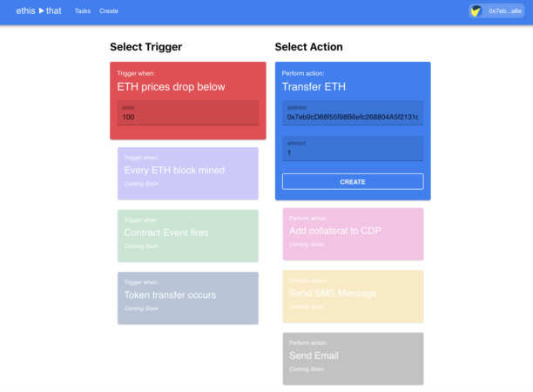Select the Transfer ETH action title

pyautogui.click(x=308, y=87)
